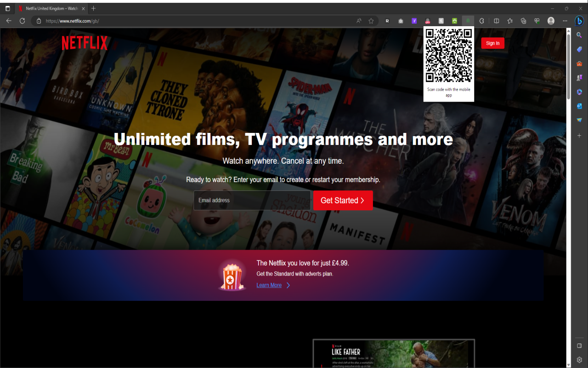Open the R extension in toolbar
The image size is (588, 368).
point(387,21)
